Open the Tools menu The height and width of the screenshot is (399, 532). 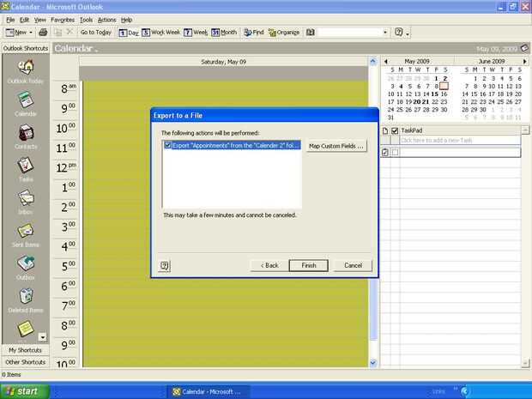point(86,20)
